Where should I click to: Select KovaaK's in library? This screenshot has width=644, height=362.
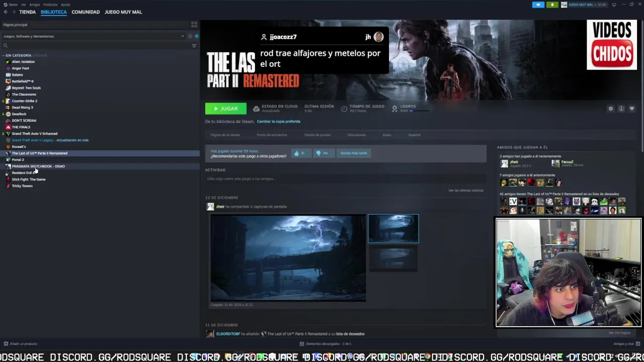click(19, 147)
